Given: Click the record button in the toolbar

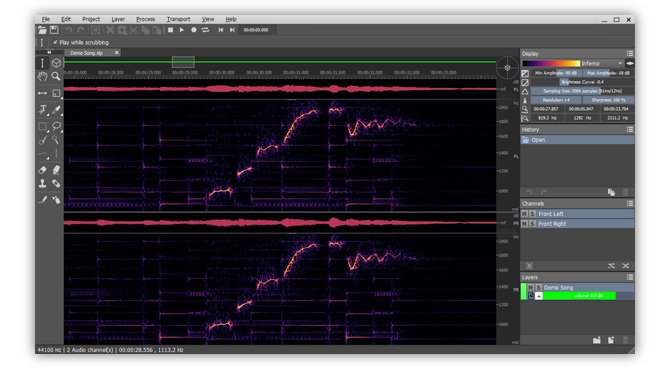Looking at the screenshot, I should (194, 30).
